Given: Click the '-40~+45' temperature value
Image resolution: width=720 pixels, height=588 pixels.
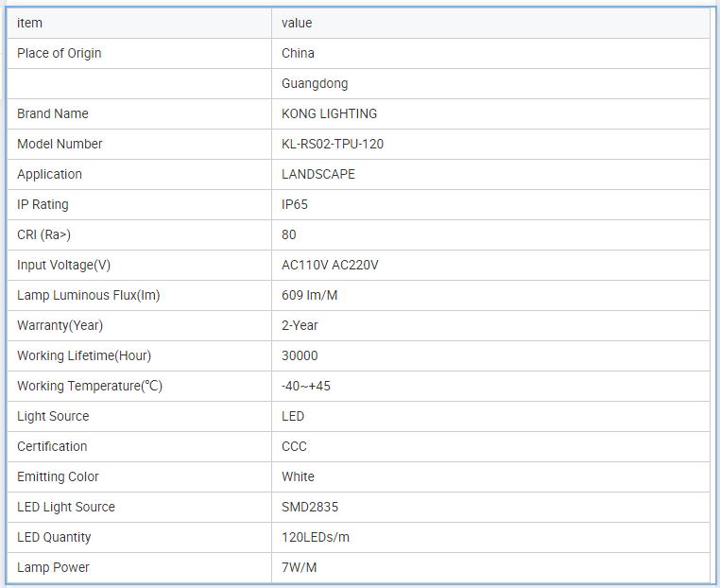Looking at the screenshot, I should 306,386.
